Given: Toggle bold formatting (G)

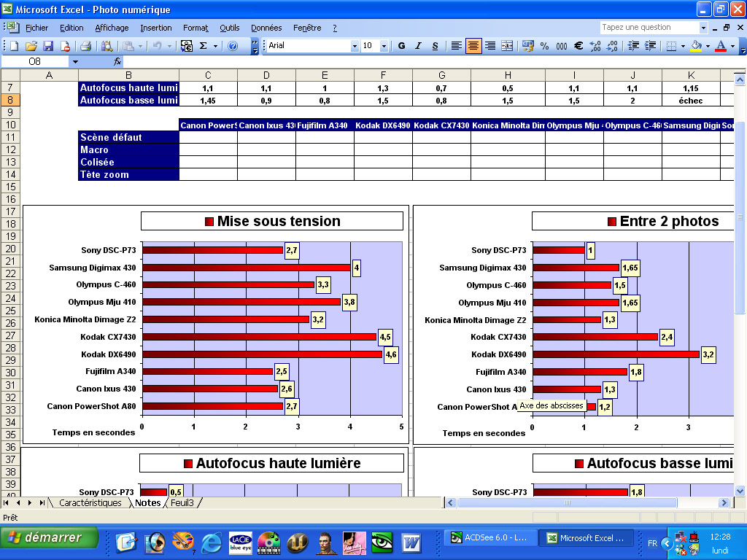Looking at the screenshot, I should tap(402, 46).
